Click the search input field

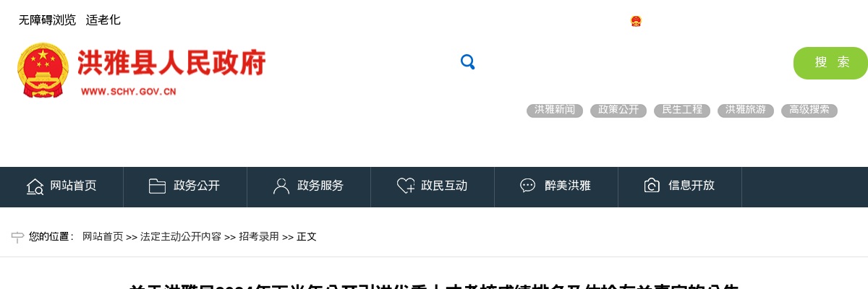pos(633,63)
